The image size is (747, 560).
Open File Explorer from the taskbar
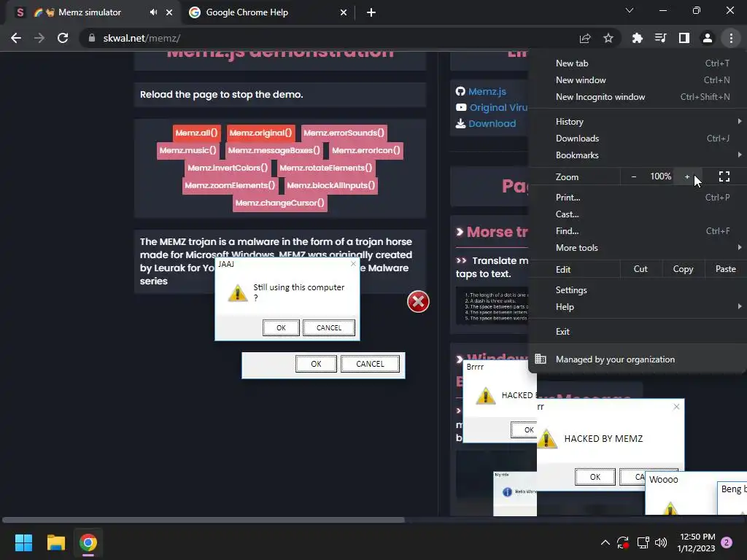55,542
